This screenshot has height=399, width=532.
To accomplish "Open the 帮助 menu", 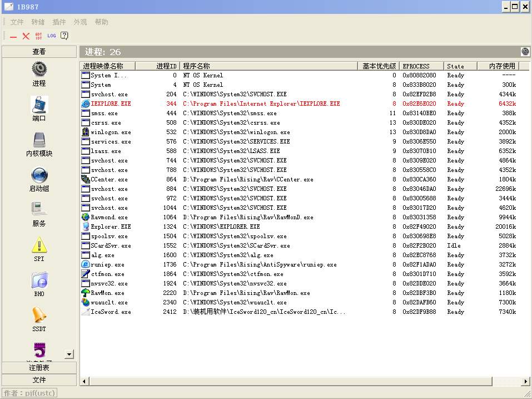I will click(101, 22).
